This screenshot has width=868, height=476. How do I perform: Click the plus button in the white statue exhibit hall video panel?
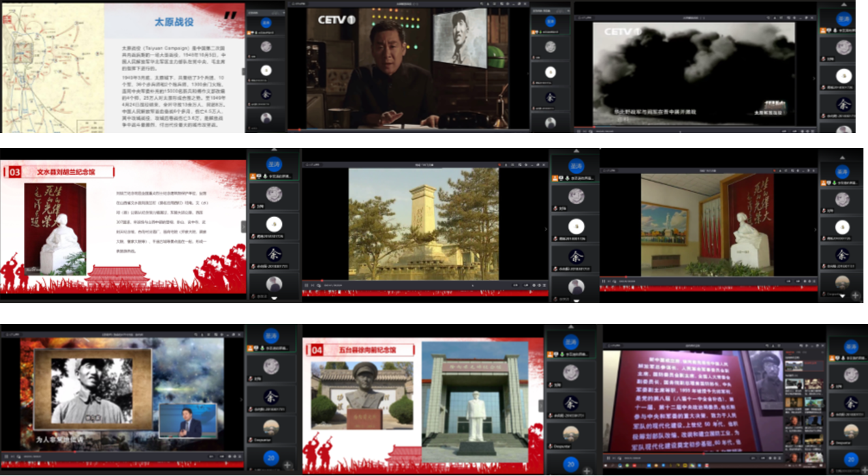(x=856, y=295)
